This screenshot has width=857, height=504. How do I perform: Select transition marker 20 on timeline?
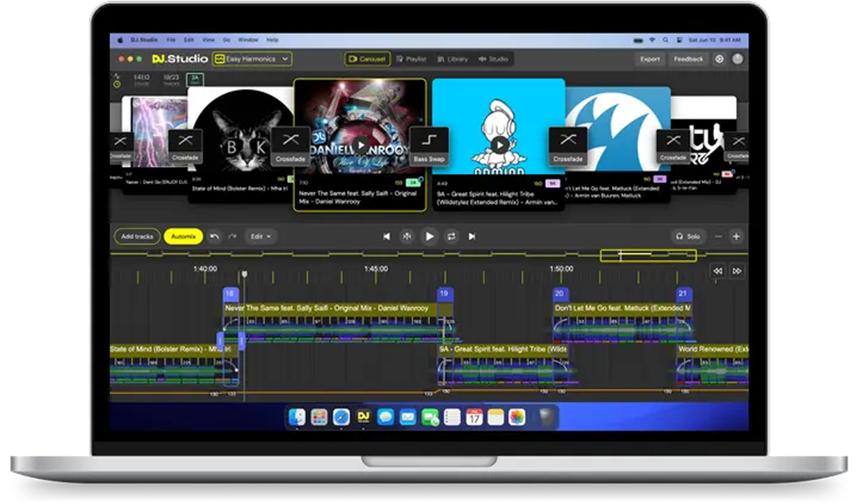click(560, 294)
